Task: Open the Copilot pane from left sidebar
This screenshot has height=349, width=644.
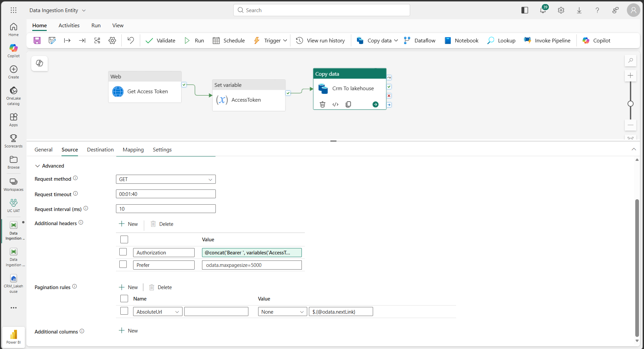Action: coord(13,50)
